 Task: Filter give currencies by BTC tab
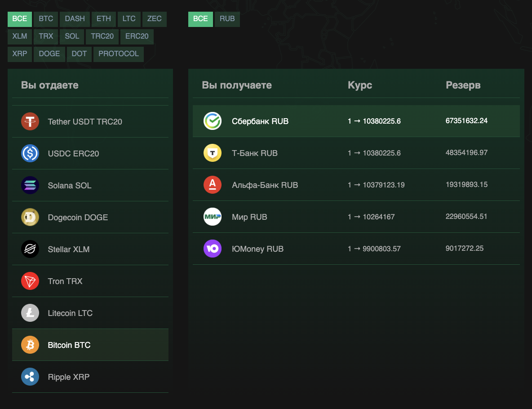(x=46, y=19)
